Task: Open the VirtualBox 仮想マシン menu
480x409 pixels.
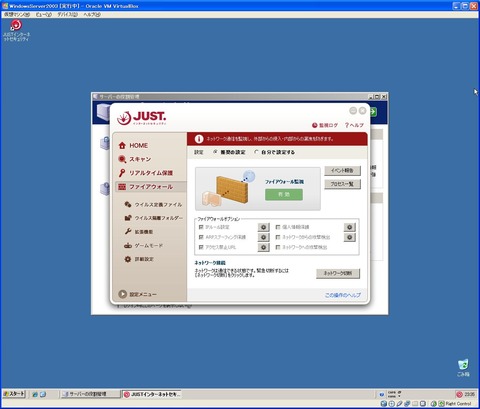Action: coord(17,15)
